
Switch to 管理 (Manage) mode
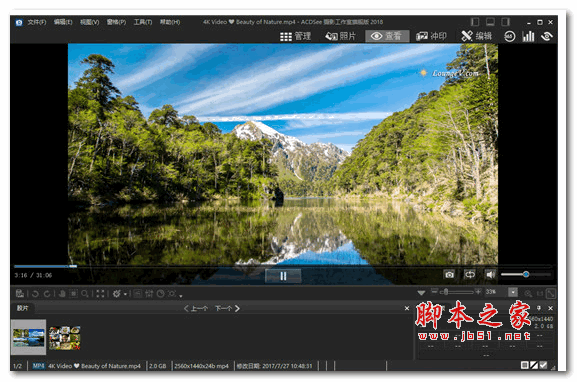(x=295, y=36)
